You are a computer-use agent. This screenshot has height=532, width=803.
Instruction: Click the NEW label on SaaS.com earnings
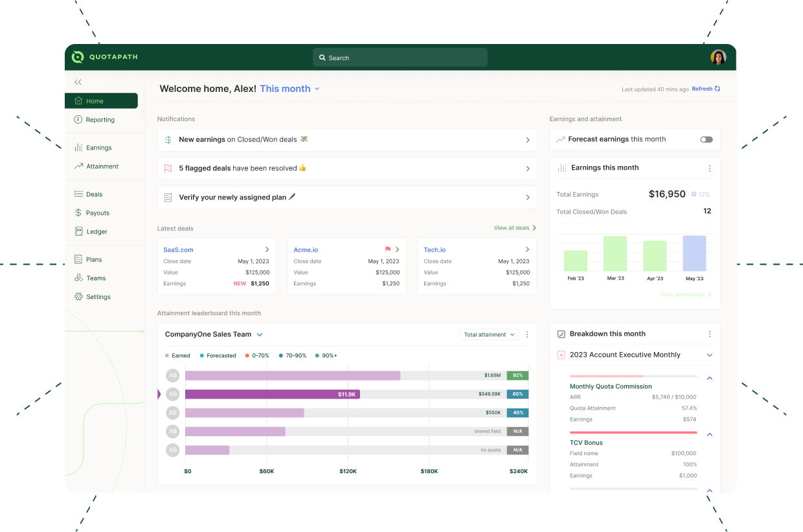point(240,283)
